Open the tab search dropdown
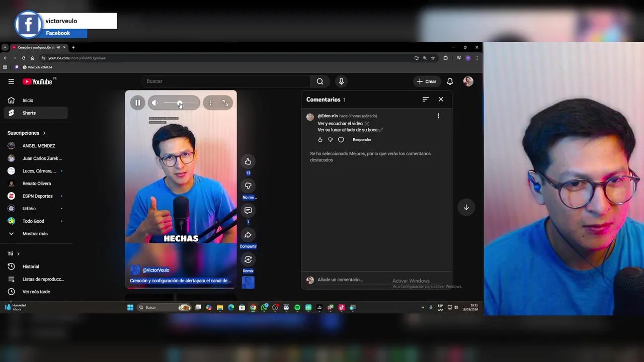 pyautogui.click(x=5, y=47)
